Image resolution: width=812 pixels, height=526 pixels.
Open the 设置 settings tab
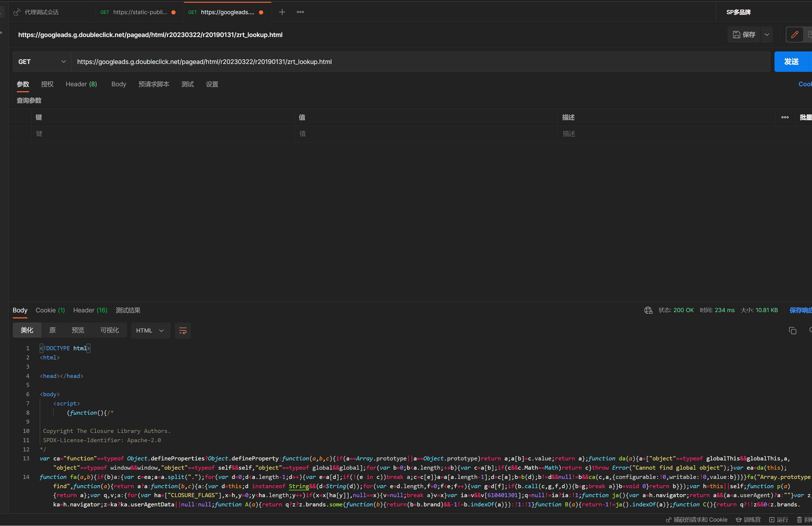[x=212, y=84]
